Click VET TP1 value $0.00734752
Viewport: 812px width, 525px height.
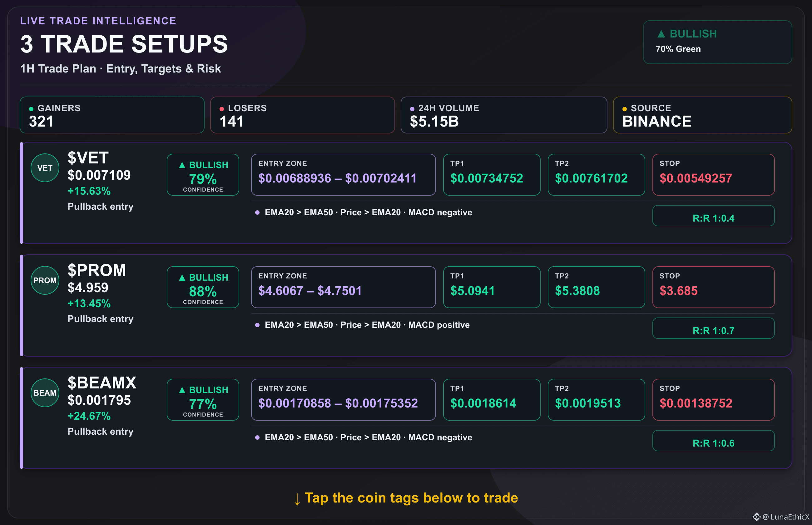[x=486, y=178]
